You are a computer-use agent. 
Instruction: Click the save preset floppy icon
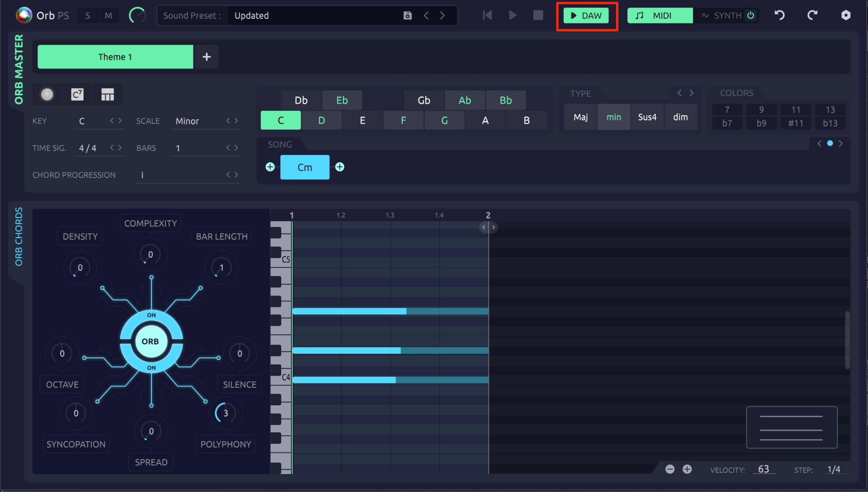coord(407,16)
